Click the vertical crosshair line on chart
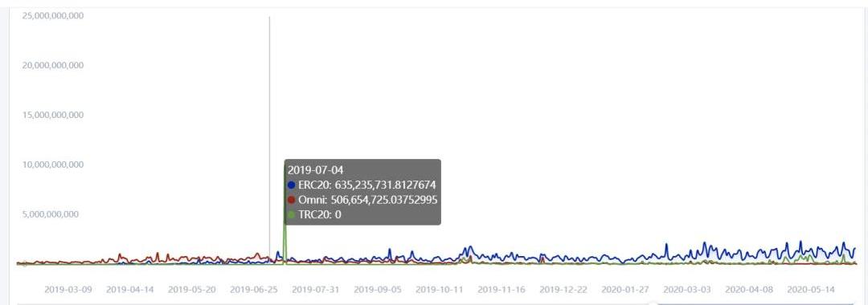 269,138
